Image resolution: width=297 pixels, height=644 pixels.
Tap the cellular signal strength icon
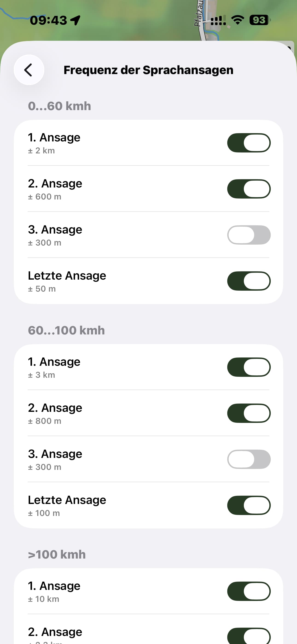click(x=218, y=20)
